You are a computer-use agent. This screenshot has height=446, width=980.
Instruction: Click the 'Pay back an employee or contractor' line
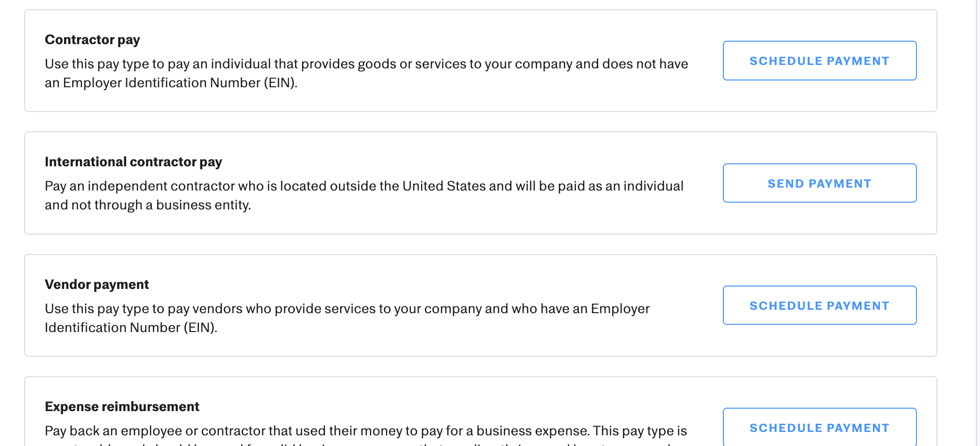(x=366, y=431)
